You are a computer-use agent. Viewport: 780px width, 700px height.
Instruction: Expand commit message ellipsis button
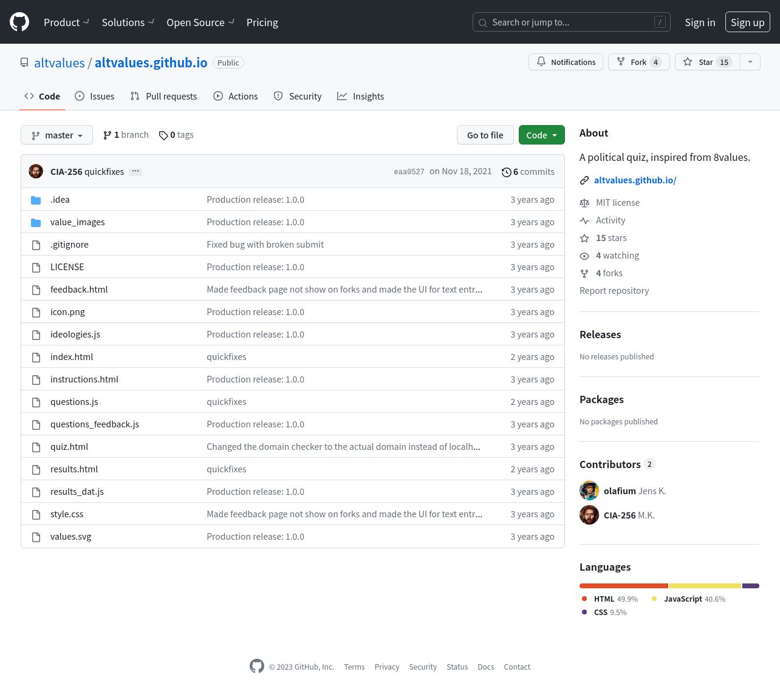coord(136,172)
